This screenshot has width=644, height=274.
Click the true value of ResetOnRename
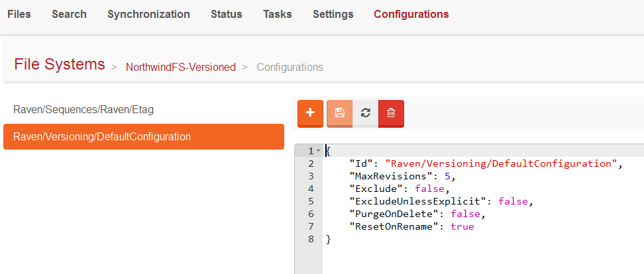pos(462,226)
